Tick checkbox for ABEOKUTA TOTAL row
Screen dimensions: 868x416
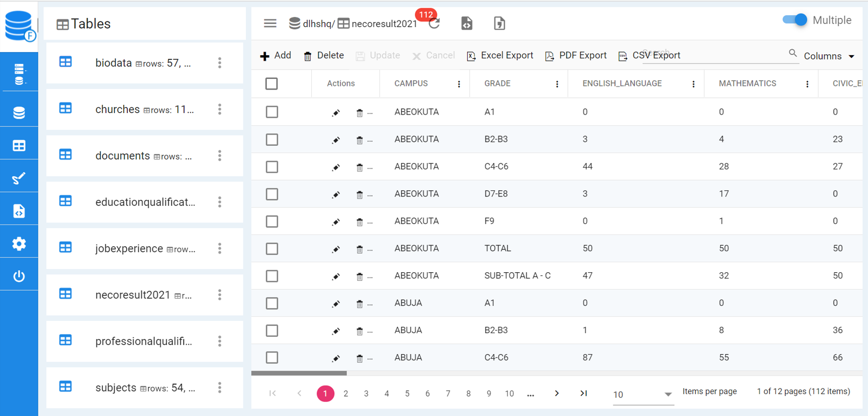tap(271, 249)
